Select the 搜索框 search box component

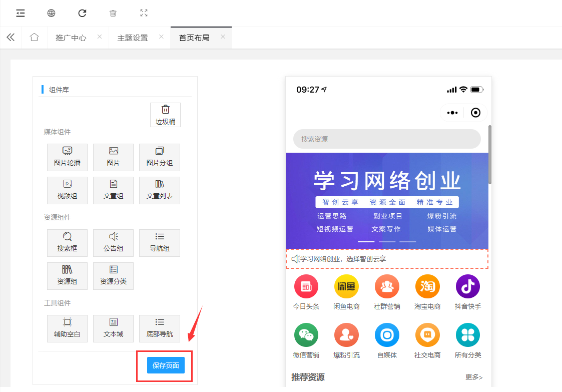coord(68,243)
